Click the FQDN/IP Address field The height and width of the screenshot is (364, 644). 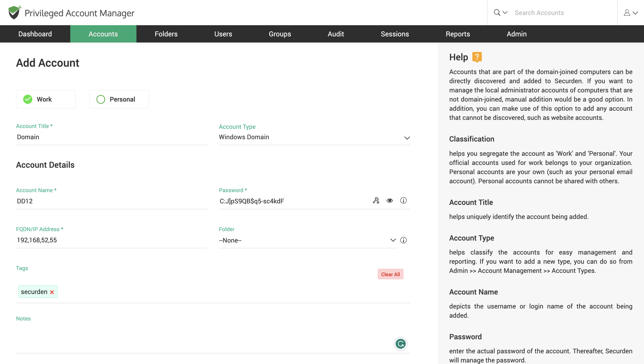pyautogui.click(x=112, y=240)
